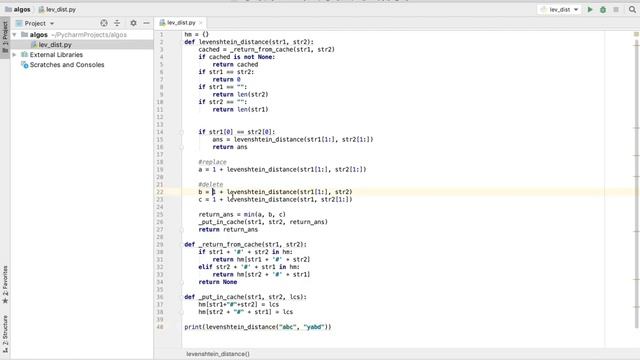Click line number 22 in gutter
640x360 pixels.
pos(160,192)
